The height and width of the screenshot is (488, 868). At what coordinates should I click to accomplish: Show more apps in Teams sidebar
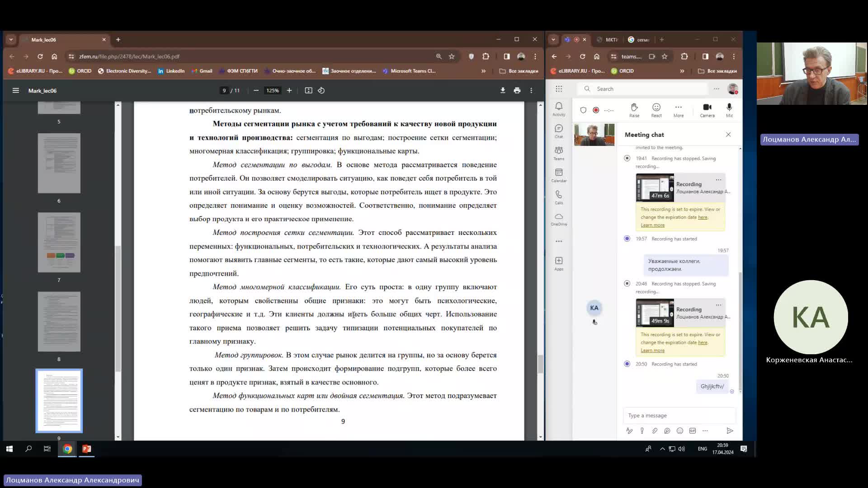point(559,241)
